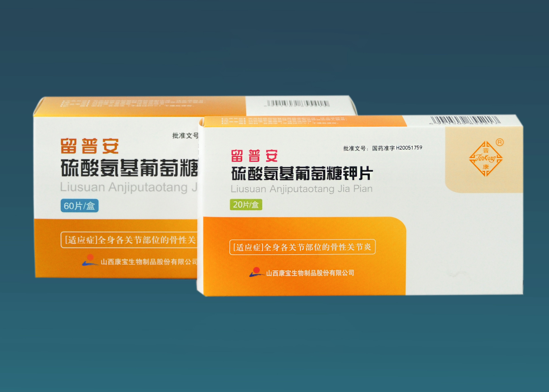
Task: Click the green 20片/盒 label
Action: (x=246, y=205)
